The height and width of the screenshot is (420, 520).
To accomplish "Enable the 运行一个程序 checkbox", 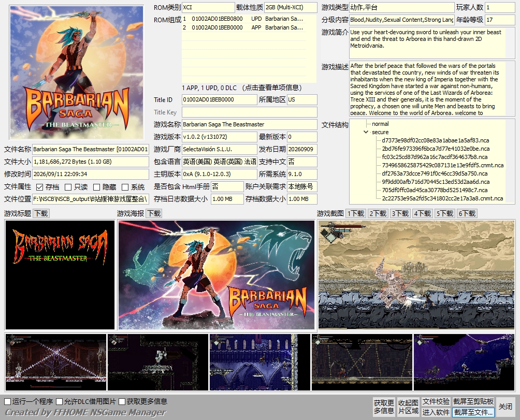I will point(8,402).
